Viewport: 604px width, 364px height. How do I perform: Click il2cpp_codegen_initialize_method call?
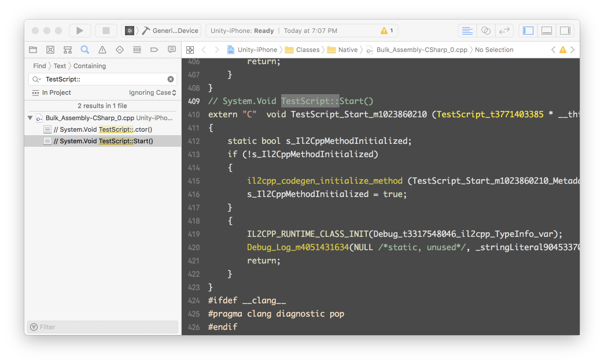[x=325, y=181]
